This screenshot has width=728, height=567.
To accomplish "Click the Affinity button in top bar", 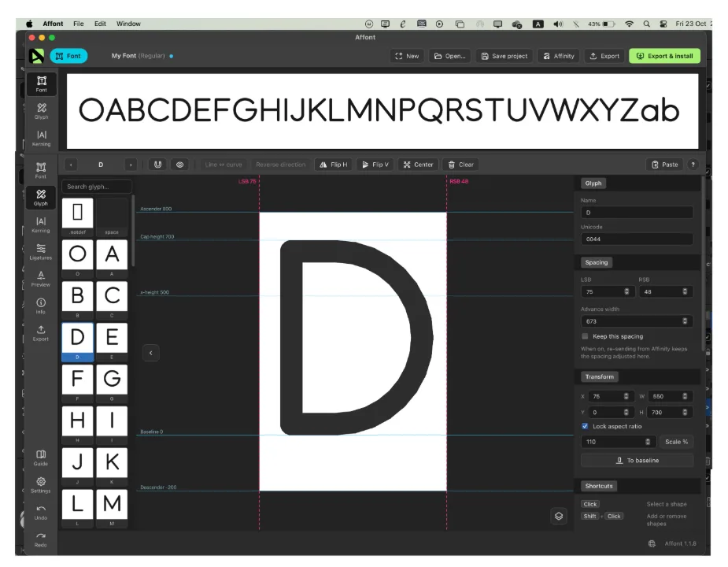I will 559,56.
